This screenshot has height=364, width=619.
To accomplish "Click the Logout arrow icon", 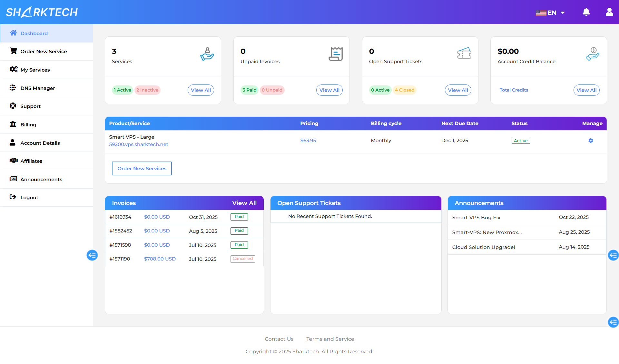I will (13, 197).
